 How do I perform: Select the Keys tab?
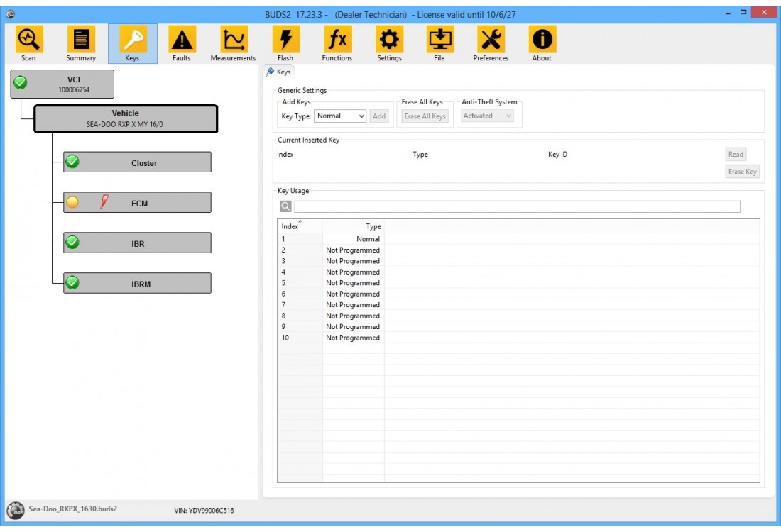click(278, 72)
